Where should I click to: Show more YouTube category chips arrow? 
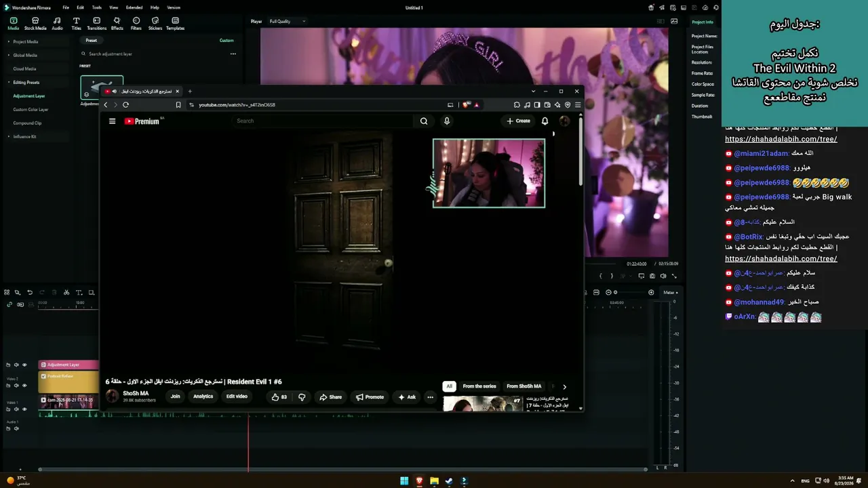pyautogui.click(x=564, y=387)
